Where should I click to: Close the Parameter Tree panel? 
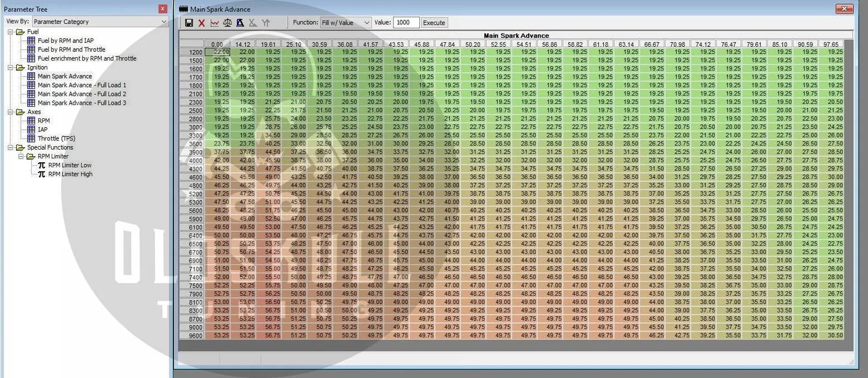click(163, 9)
